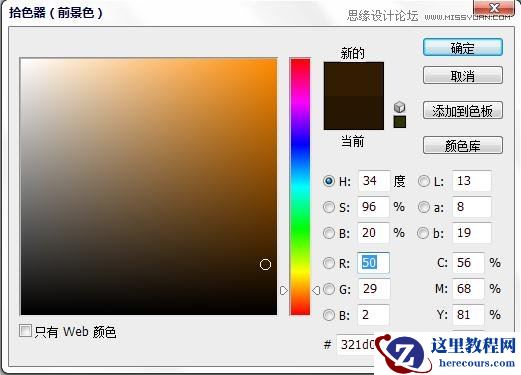This screenshot has height=375, width=521.
Task: Select the H hue radio button
Action: click(329, 181)
